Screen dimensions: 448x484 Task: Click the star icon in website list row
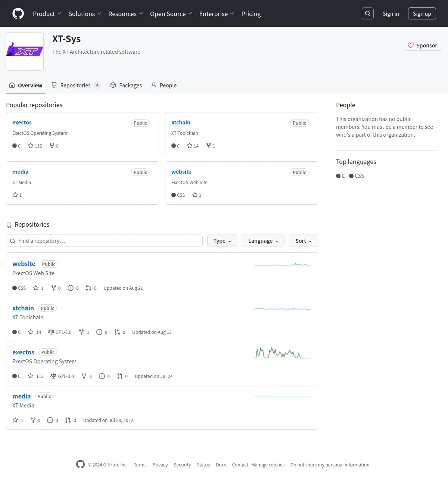pyautogui.click(x=36, y=288)
